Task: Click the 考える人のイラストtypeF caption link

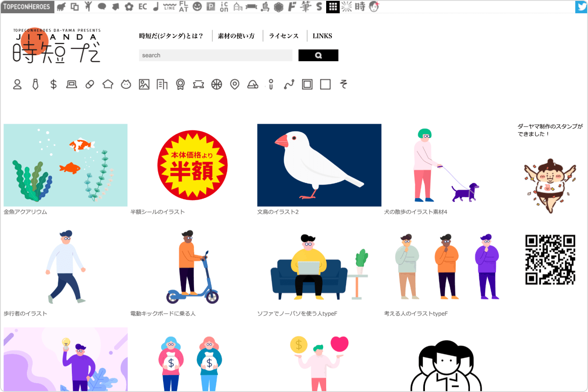Action: point(416,314)
